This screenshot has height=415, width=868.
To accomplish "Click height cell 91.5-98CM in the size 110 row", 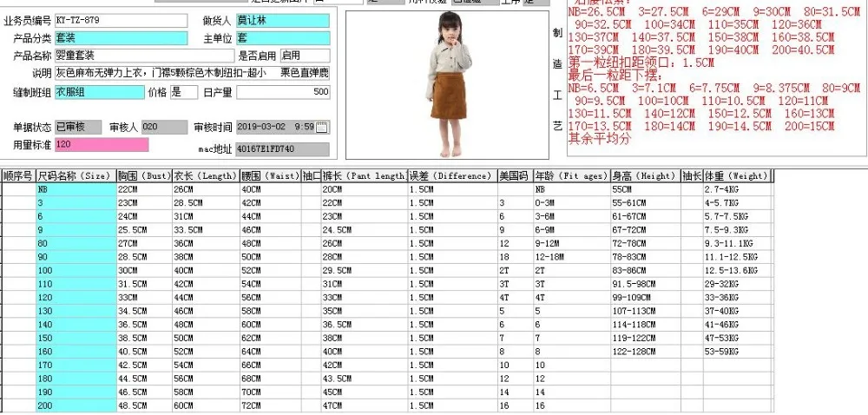I will coord(646,284).
